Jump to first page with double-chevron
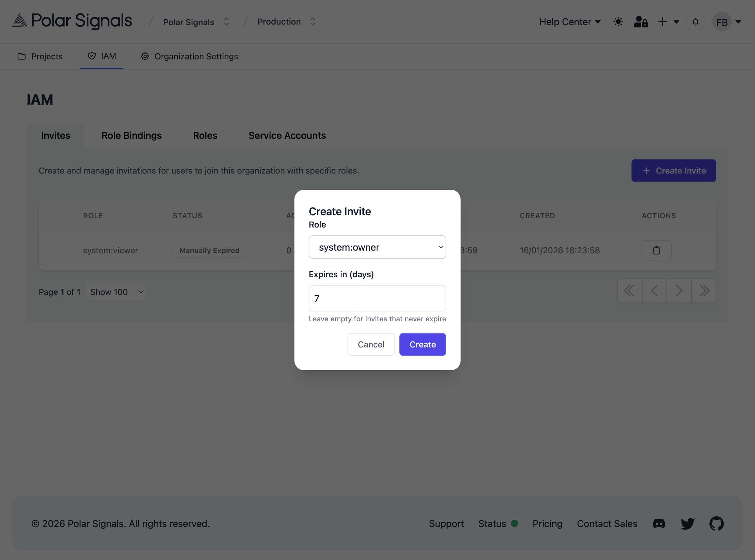The image size is (755, 560). coord(630,290)
